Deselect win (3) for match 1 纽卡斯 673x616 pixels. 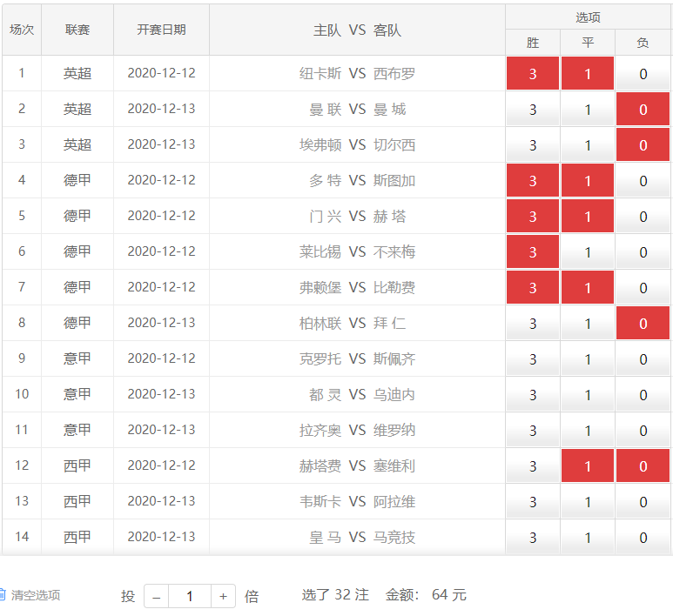pos(533,74)
